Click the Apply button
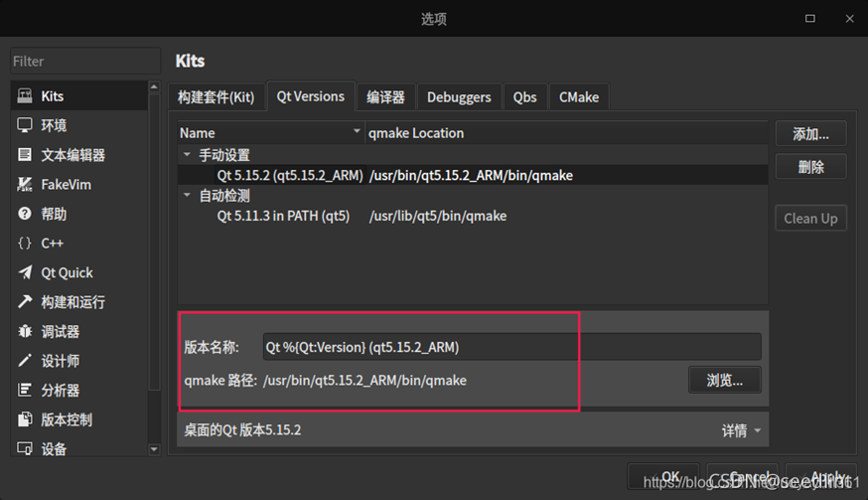Viewport: 868px width, 500px height. [x=821, y=476]
